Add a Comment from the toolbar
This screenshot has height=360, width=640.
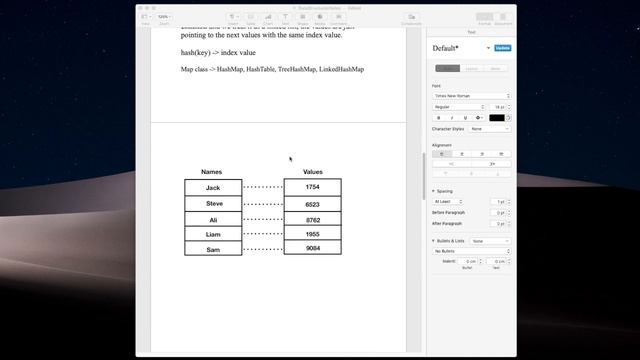[x=338, y=17]
